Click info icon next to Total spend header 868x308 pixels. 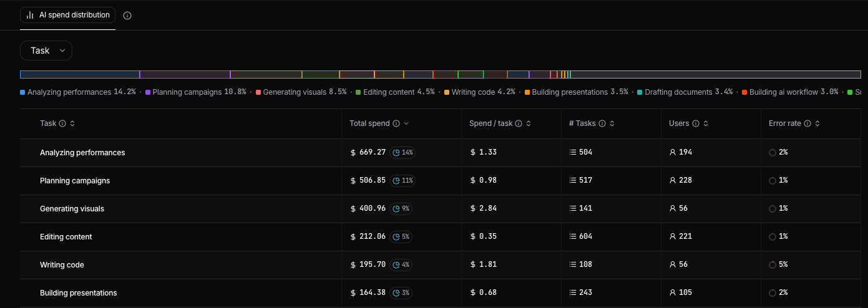[396, 123]
